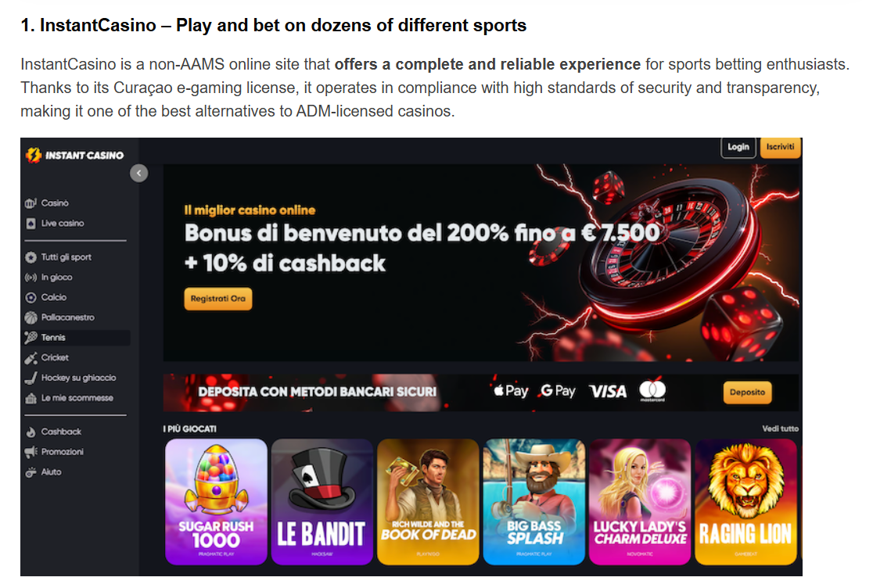This screenshot has height=588, width=873.
Task: Click the Hockey su ghiaccio stick icon
Action: coord(31,378)
